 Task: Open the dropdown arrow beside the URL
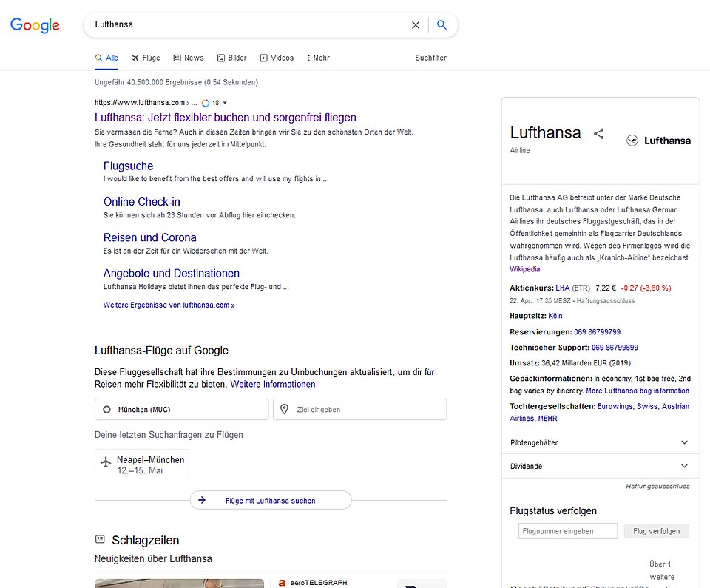pyautogui.click(x=225, y=103)
